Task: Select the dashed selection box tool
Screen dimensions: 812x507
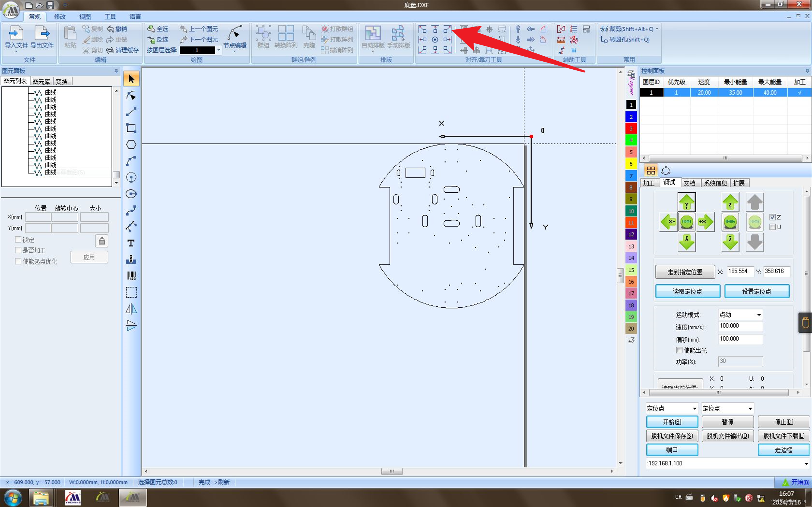Action: point(131,292)
